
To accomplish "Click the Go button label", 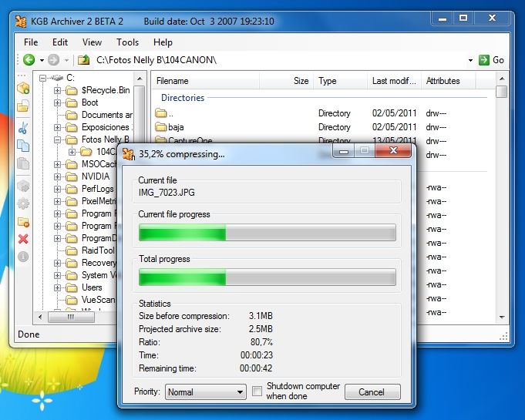I will pos(498,60).
